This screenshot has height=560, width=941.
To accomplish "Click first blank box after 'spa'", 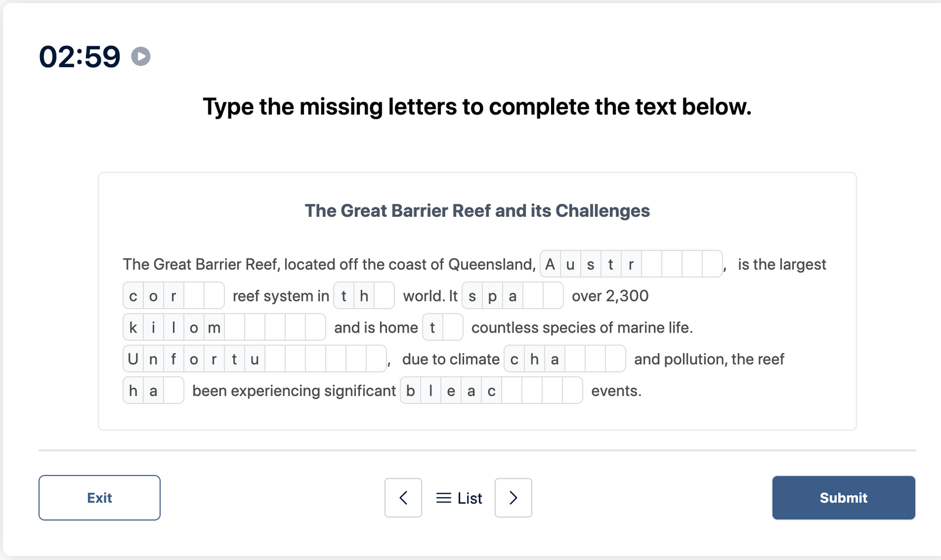I will click(533, 296).
